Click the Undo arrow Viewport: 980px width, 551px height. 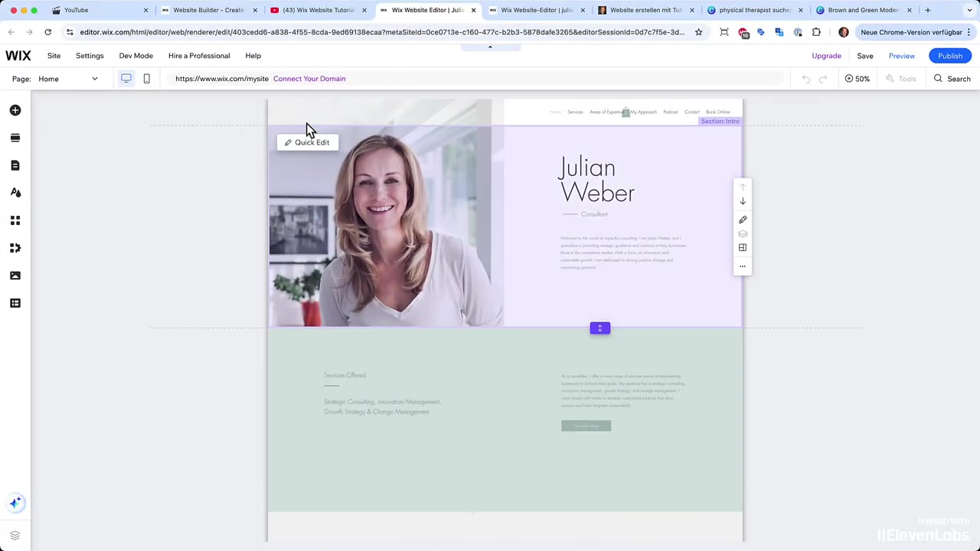coord(806,79)
